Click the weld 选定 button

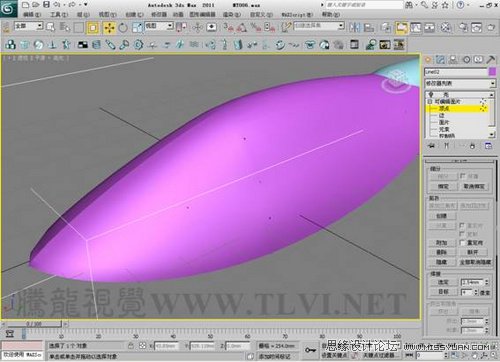(x=443, y=282)
